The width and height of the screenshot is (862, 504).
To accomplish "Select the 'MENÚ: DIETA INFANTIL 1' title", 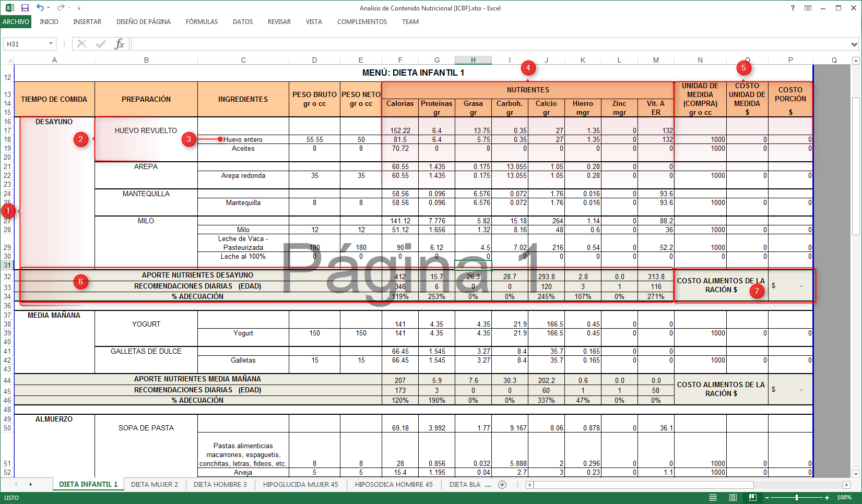I will click(413, 73).
